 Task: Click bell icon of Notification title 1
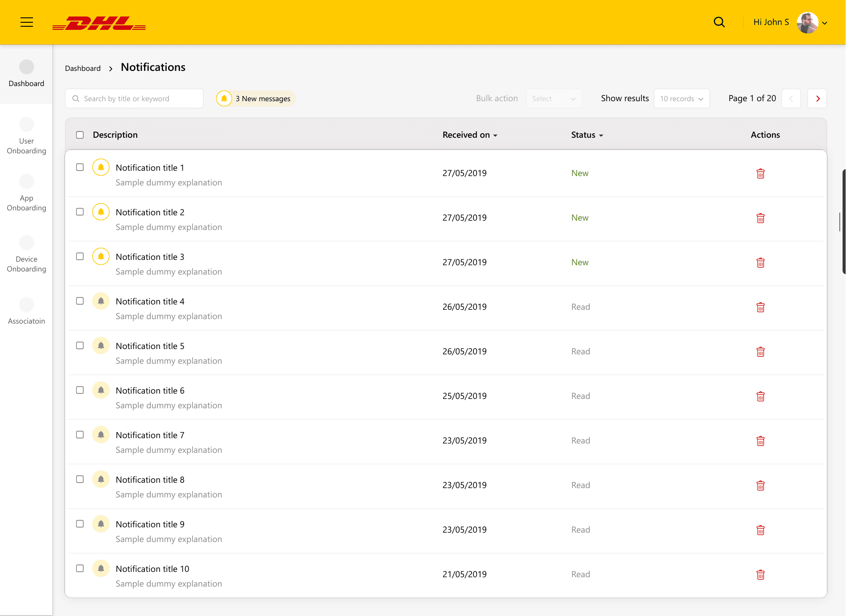point(101,167)
